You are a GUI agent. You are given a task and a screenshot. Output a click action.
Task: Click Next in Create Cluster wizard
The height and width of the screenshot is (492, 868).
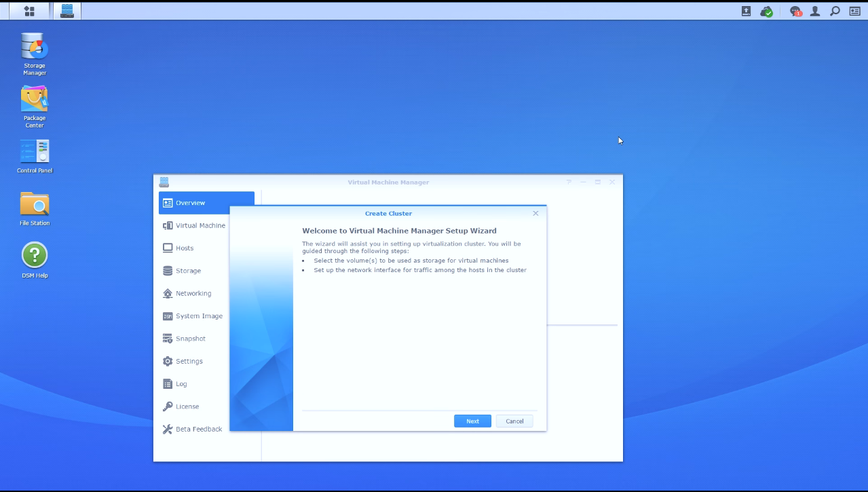pyautogui.click(x=472, y=421)
